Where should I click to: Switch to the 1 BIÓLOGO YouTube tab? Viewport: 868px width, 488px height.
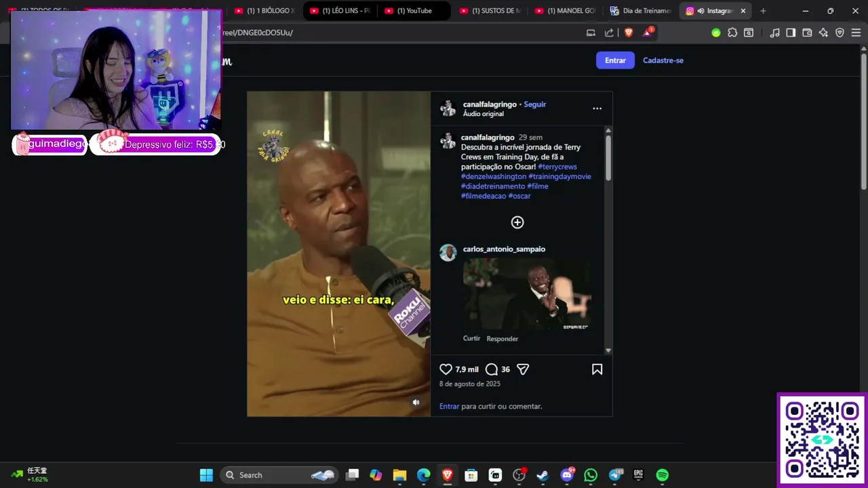[x=266, y=11]
